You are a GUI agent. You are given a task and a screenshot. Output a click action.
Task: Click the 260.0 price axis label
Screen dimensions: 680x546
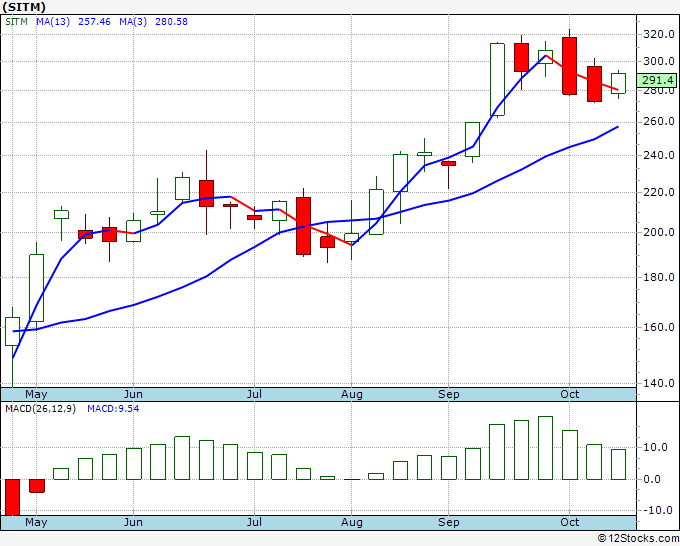coord(658,121)
